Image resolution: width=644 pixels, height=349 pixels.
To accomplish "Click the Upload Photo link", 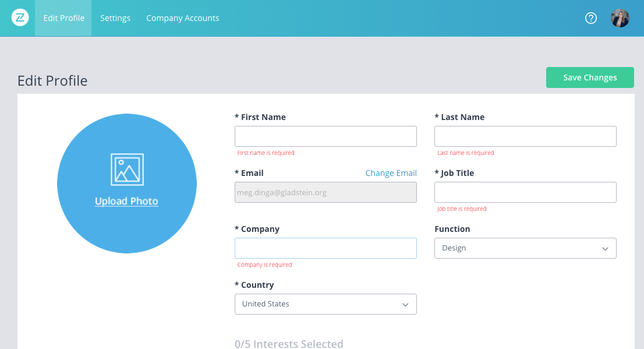I will (126, 201).
